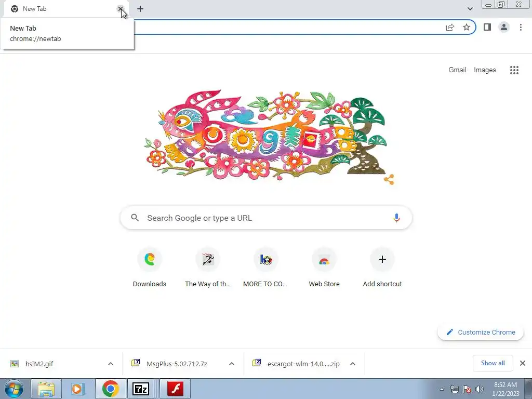
Task: Open Images link
Action: (x=485, y=70)
